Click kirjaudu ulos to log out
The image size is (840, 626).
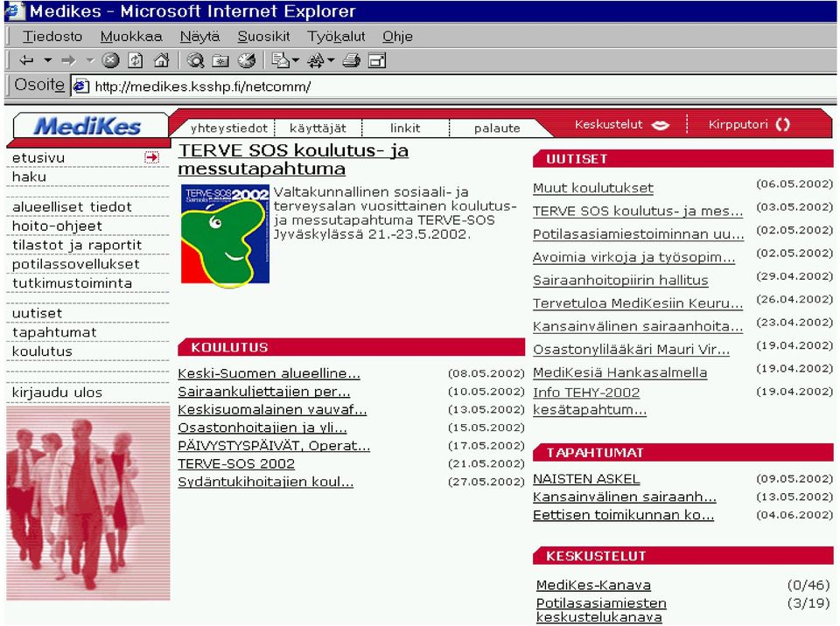tap(57, 393)
